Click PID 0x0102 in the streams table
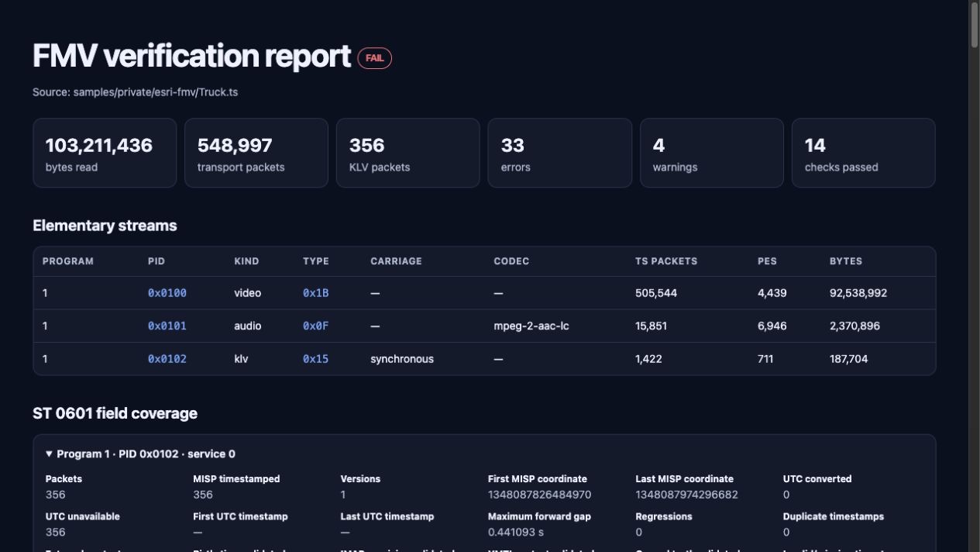Image resolution: width=980 pixels, height=552 pixels. (167, 359)
